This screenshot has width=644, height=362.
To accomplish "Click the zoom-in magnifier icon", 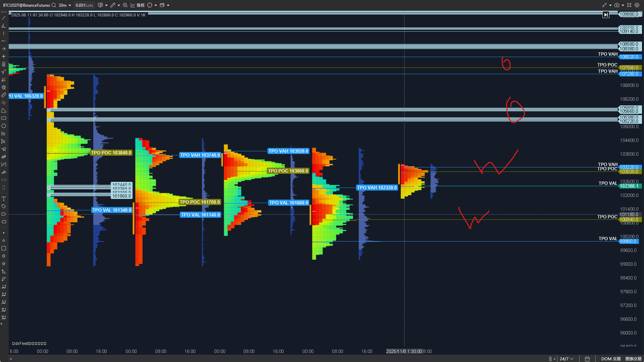I will [125, 5].
